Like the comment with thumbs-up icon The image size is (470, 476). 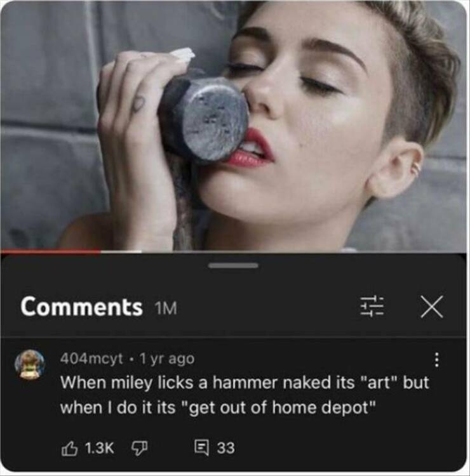point(69,448)
